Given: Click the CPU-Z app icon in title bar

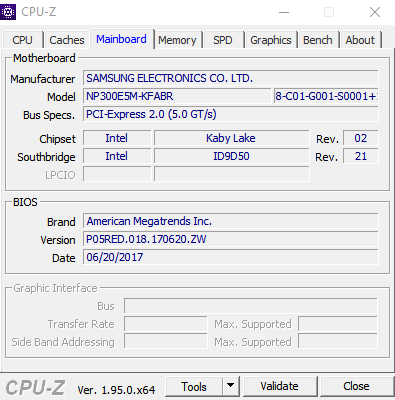Looking at the screenshot, I should [8, 12].
